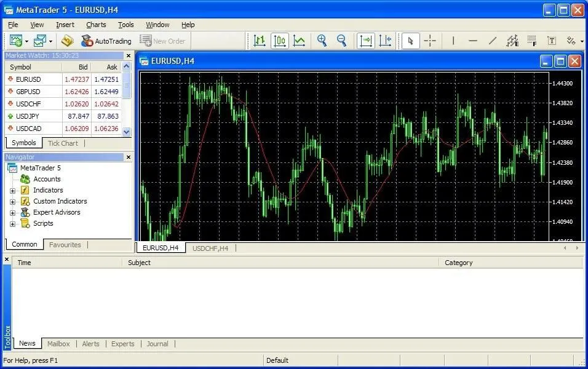Open the Tools menu

126,25
